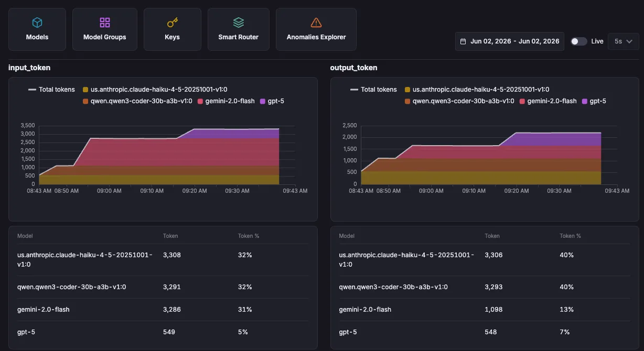Click the Keys key icon
The width and height of the screenshot is (644, 351).
172,23
